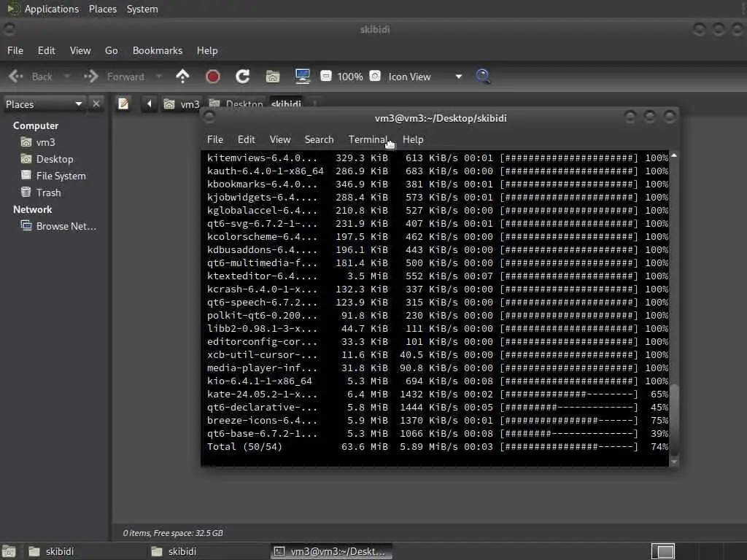Viewport: 747px width, 560px height.
Task: Open Browse Network in the sidebar
Action: click(58, 226)
